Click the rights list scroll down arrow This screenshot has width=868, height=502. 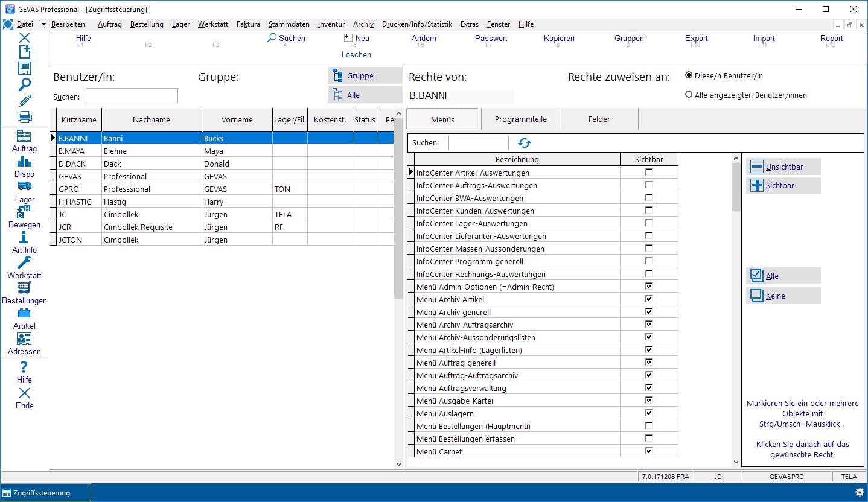tap(736, 462)
